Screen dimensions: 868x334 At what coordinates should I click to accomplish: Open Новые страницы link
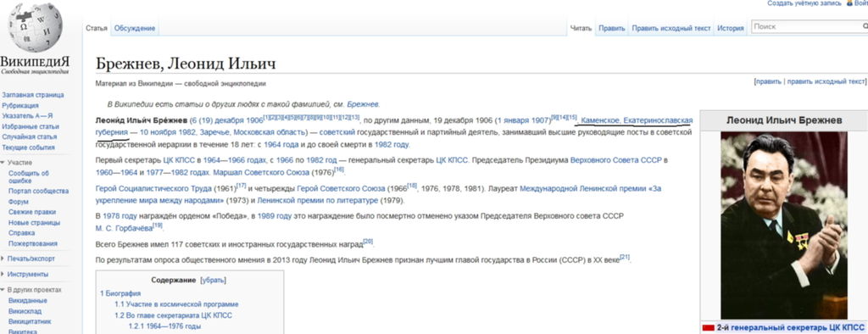(34, 223)
